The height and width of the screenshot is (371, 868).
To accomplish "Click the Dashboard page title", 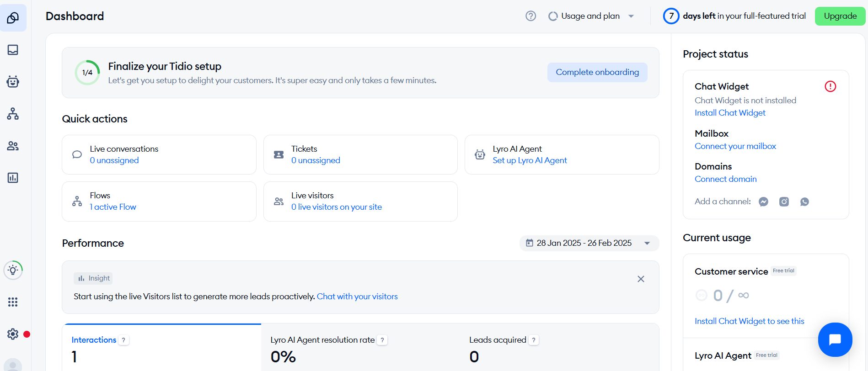I will click(x=75, y=16).
